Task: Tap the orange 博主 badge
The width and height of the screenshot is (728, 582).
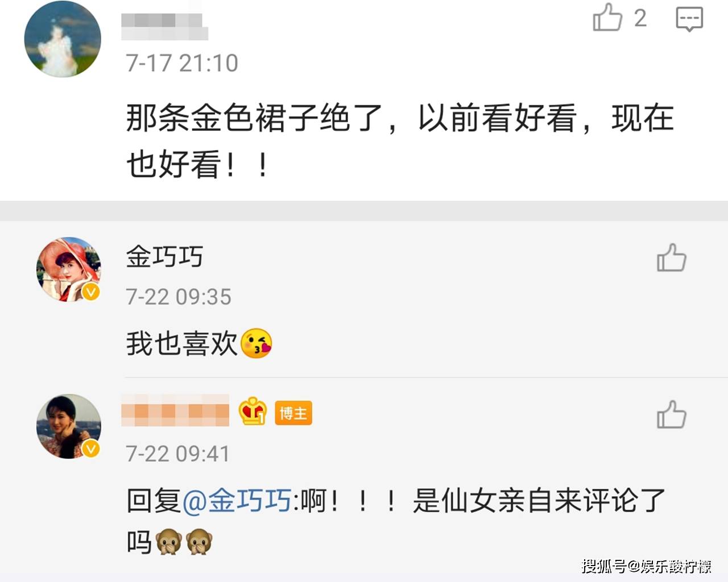Action: click(293, 413)
